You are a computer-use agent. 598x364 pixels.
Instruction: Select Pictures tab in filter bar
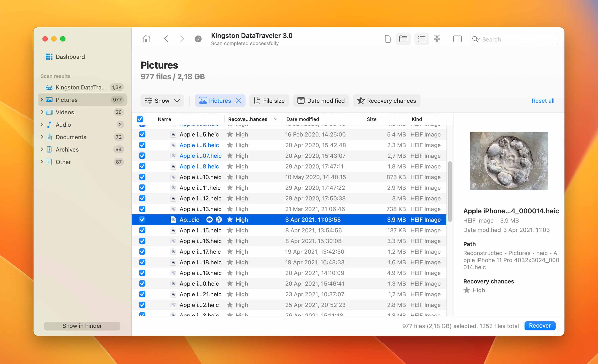click(x=219, y=101)
